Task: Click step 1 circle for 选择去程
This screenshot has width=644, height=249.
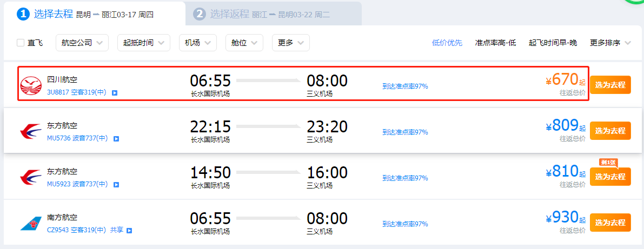Action: click(23, 14)
